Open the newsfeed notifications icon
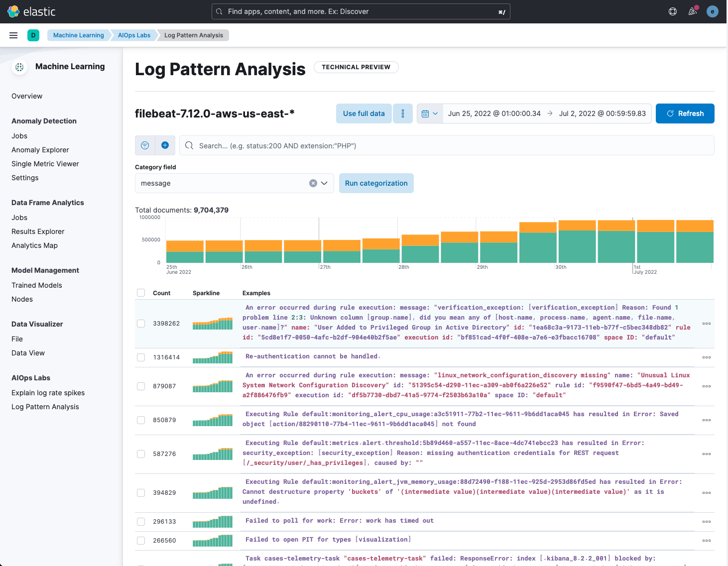This screenshot has width=728, height=566. [x=693, y=11]
